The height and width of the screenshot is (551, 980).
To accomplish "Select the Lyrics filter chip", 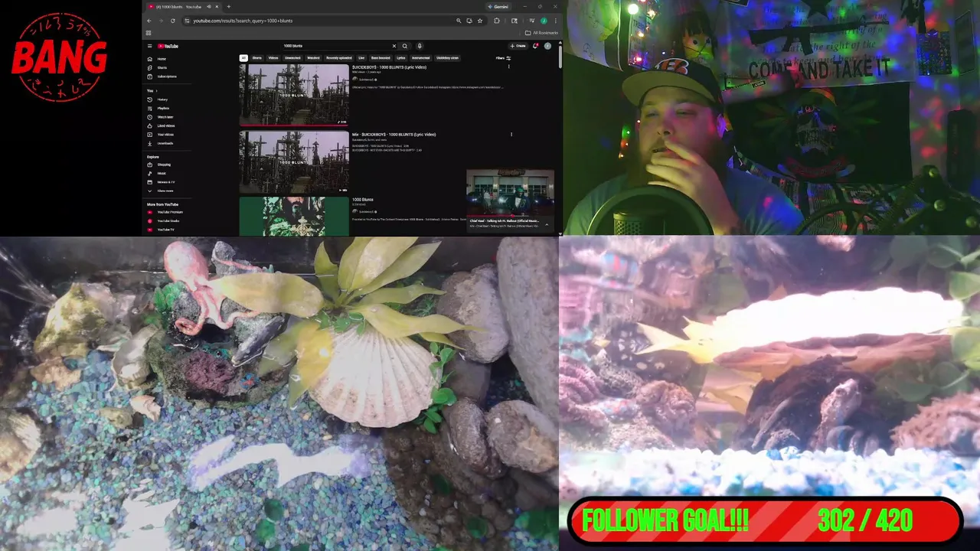I will [x=400, y=58].
